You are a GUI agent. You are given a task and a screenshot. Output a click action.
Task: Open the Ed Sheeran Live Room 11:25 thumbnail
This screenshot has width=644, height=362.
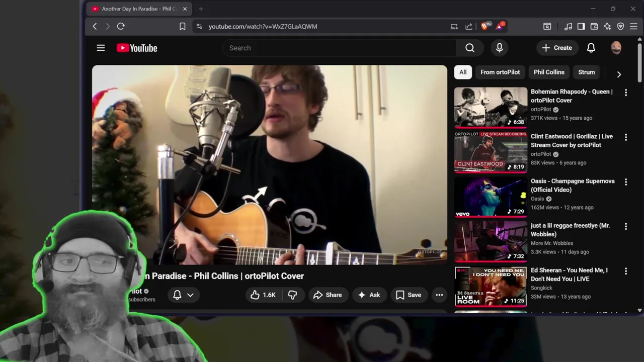[491, 286]
